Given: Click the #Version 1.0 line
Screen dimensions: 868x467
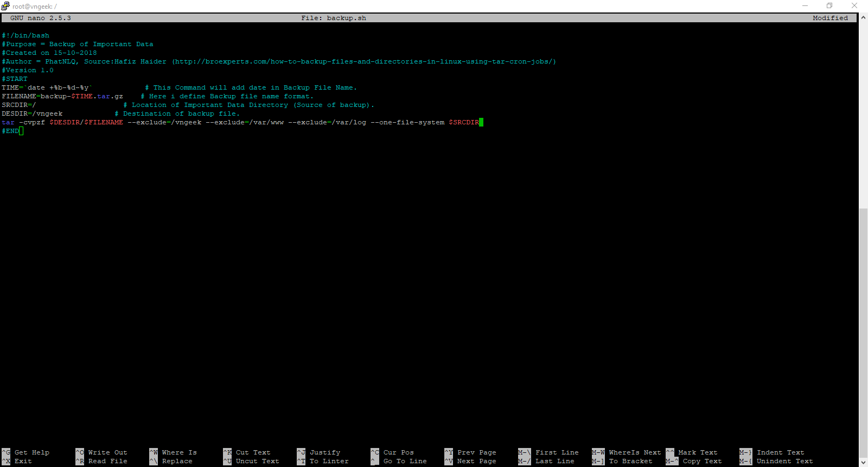Looking at the screenshot, I should [x=28, y=70].
